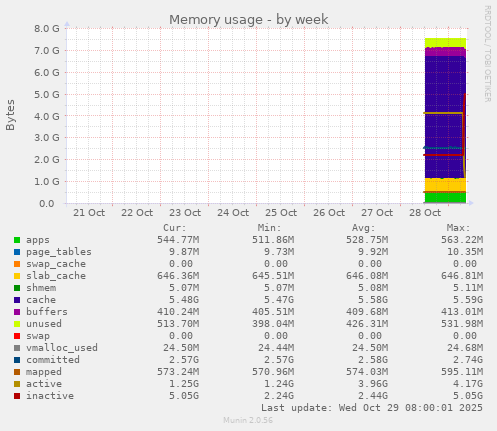The width and height of the screenshot is (497, 431).
Task: Click the inactive dark red swatch
Action: click(x=17, y=396)
